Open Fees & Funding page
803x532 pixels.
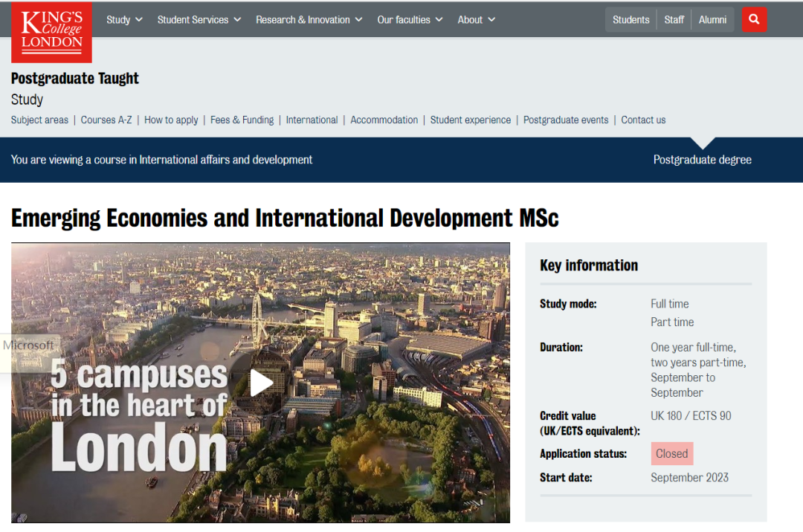pyautogui.click(x=242, y=120)
